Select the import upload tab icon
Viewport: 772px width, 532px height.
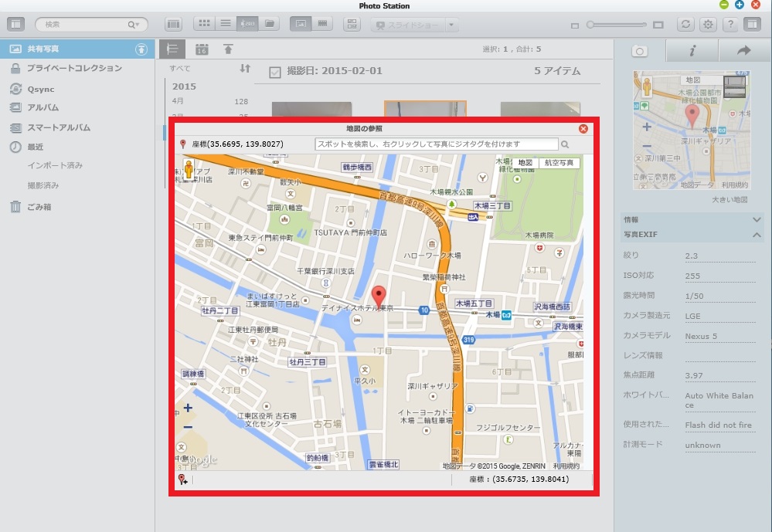228,49
